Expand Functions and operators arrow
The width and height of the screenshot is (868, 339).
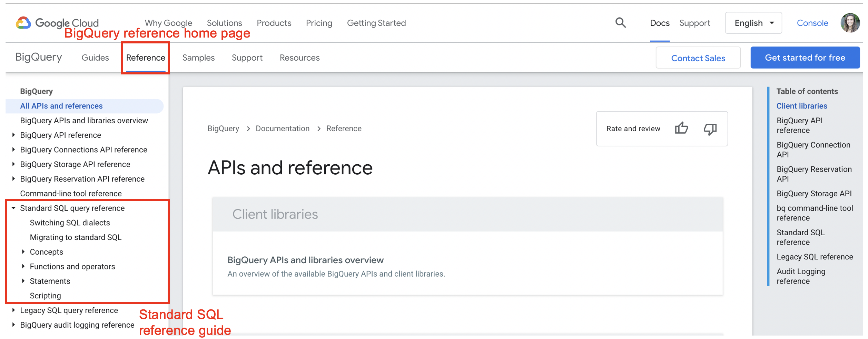23,266
